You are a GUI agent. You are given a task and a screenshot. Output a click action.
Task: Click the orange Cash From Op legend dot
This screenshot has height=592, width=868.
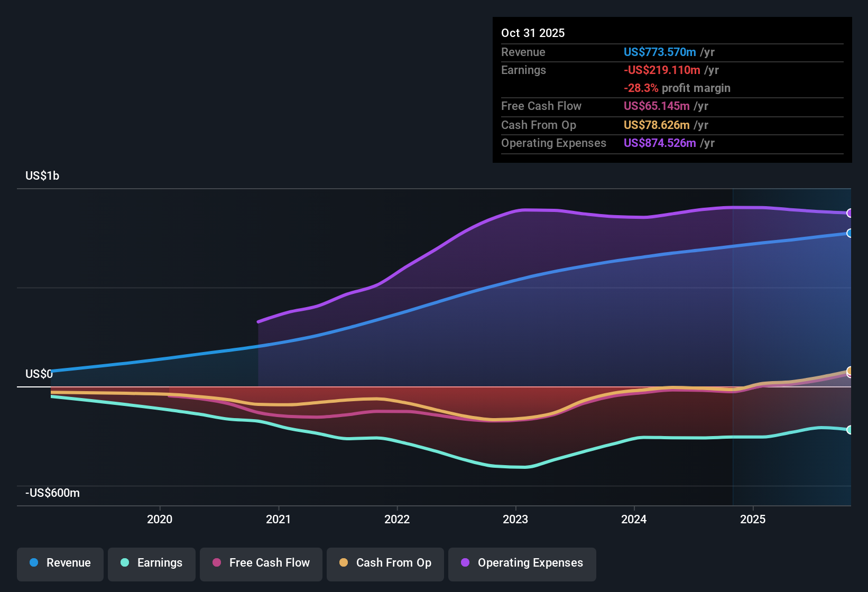pyautogui.click(x=344, y=563)
